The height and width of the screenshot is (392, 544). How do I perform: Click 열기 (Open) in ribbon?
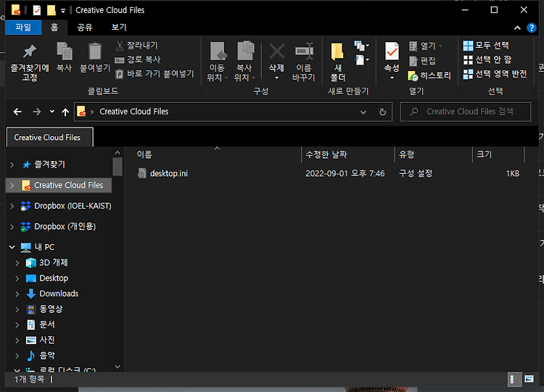(x=426, y=46)
